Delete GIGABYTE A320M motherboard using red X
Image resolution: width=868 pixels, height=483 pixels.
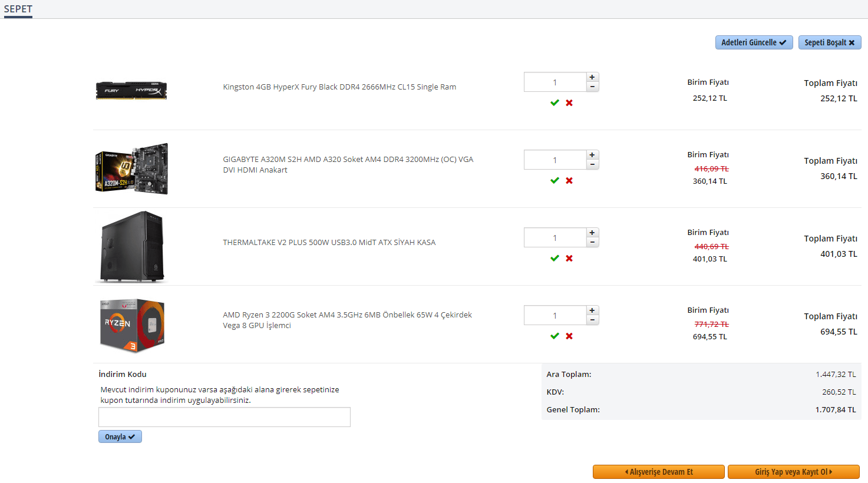[x=569, y=180]
